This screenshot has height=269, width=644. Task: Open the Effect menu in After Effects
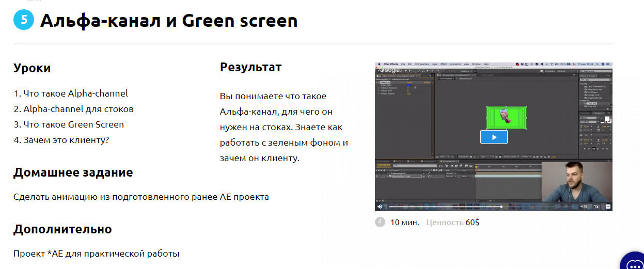click(x=443, y=64)
